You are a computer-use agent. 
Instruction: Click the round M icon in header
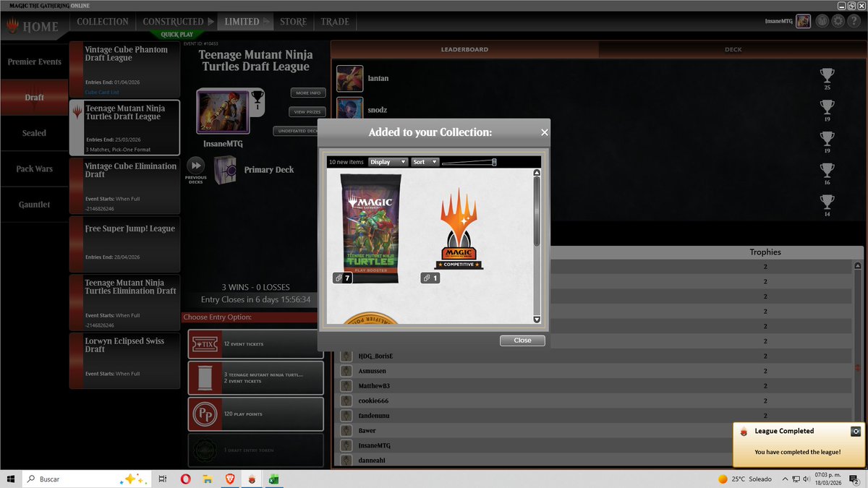822,21
